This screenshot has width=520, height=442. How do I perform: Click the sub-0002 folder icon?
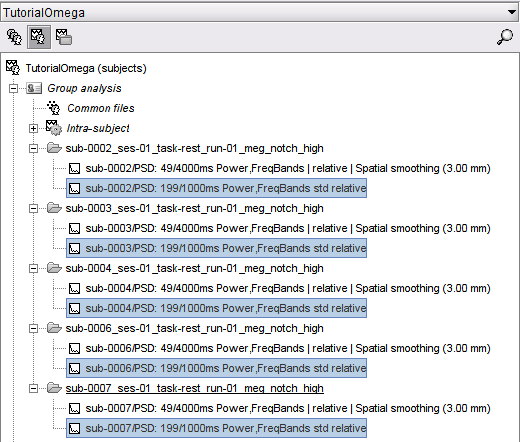coord(54,148)
